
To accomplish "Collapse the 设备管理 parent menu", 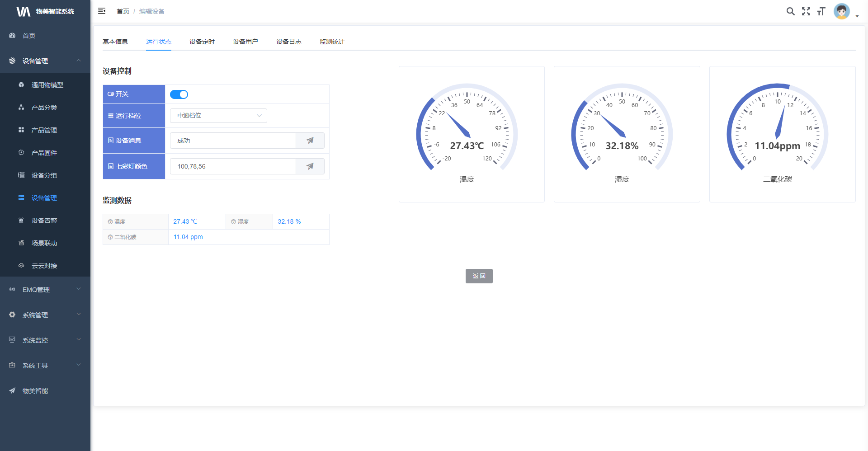I will (x=45, y=61).
